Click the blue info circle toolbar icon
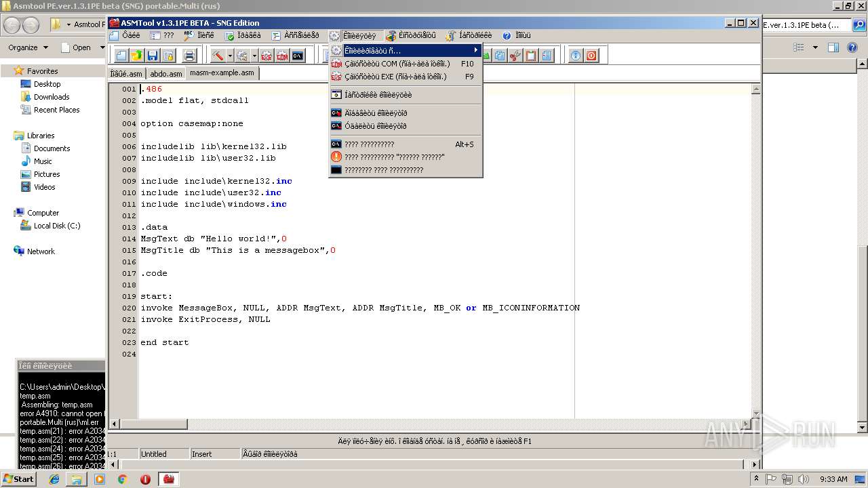This screenshot has width=868, height=488. (x=576, y=56)
